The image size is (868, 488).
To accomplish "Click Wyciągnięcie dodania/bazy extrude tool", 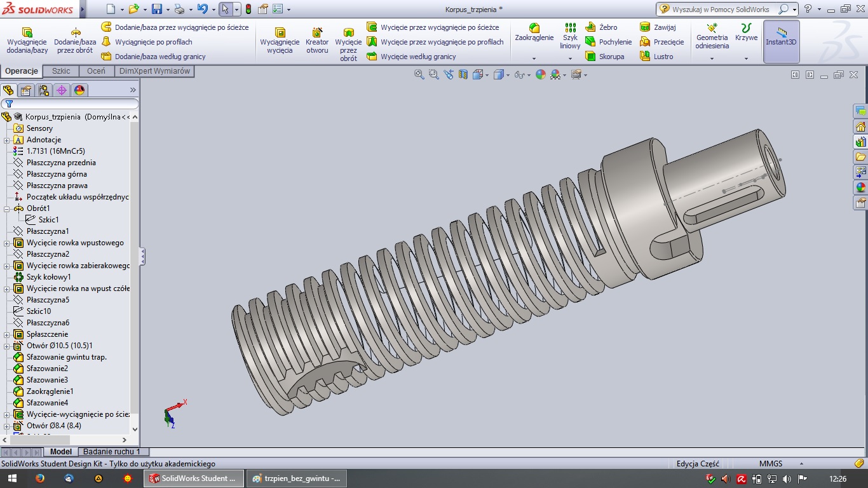I will point(27,40).
